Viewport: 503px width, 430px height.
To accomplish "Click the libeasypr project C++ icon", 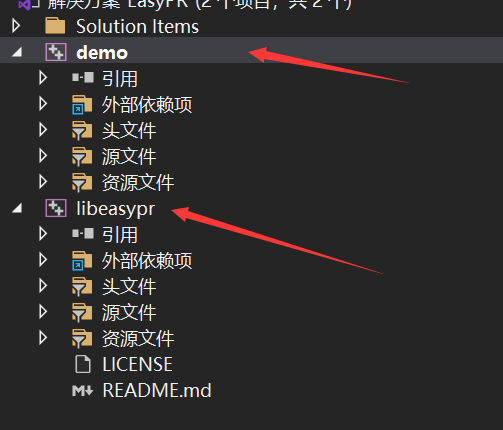I will (x=56, y=208).
